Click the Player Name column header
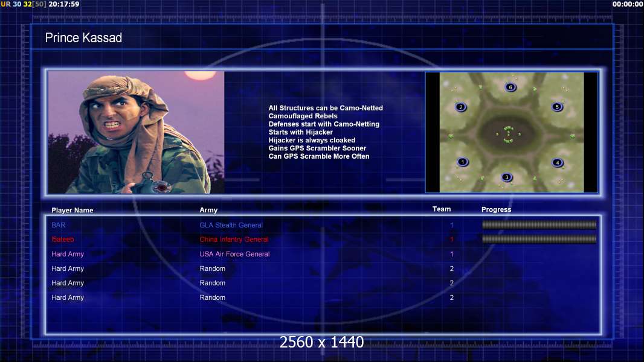This screenshot has height=362, width=644. [72, 211]
